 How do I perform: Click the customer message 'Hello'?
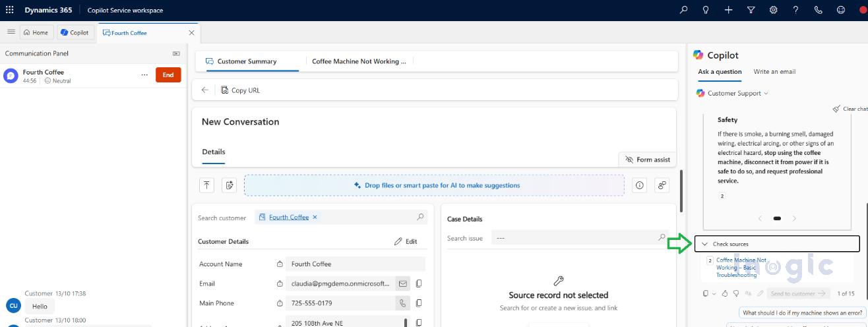click(40, 307)
